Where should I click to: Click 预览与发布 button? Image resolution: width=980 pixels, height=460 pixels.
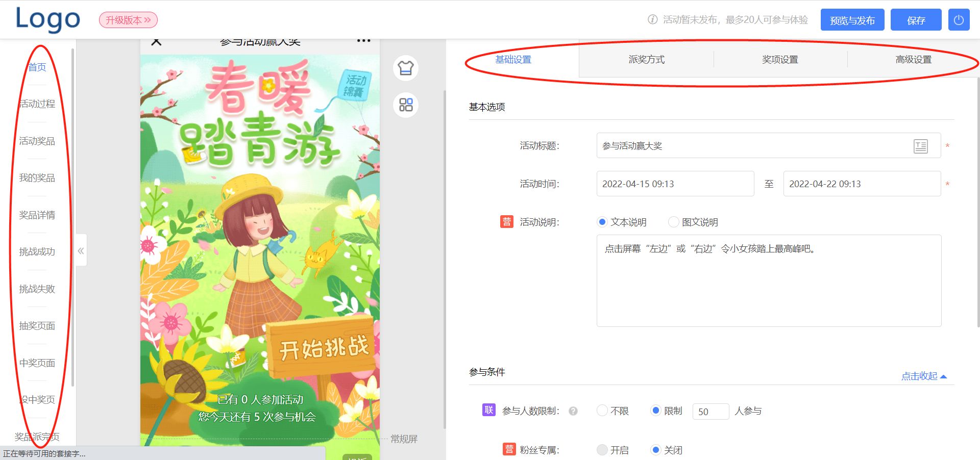click(852, 20)
